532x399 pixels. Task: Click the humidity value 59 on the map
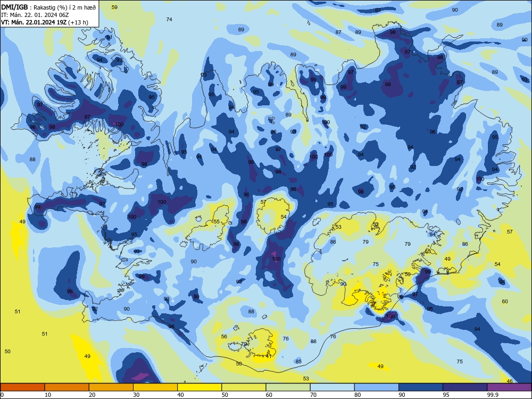(115, 7)
